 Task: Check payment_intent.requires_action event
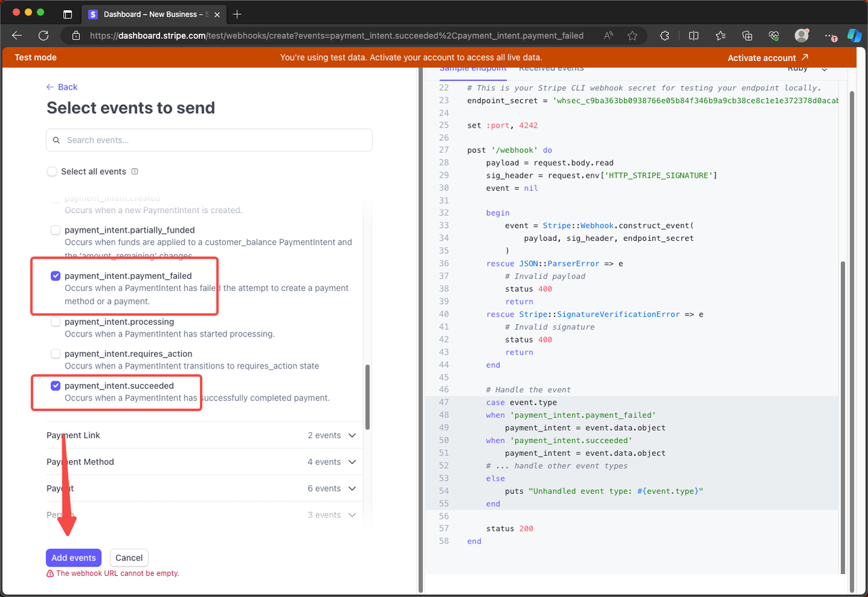[x=56, y=353]
